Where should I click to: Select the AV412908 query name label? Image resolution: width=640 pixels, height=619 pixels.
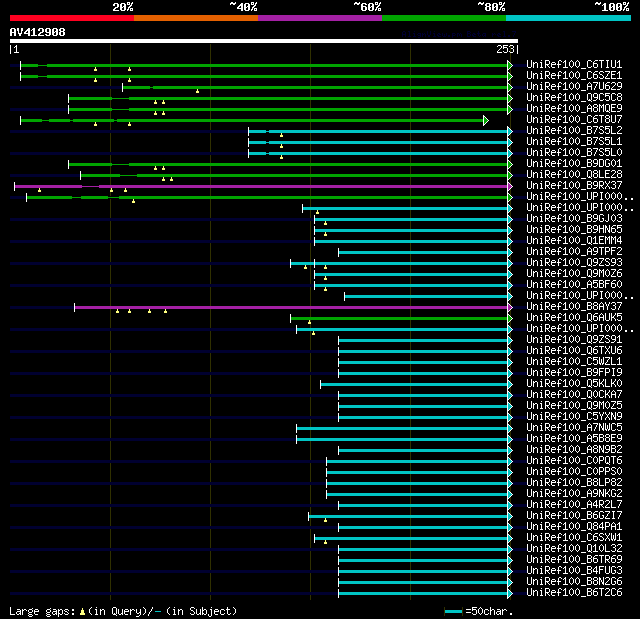pyautogui.click(x=38, y=32)
